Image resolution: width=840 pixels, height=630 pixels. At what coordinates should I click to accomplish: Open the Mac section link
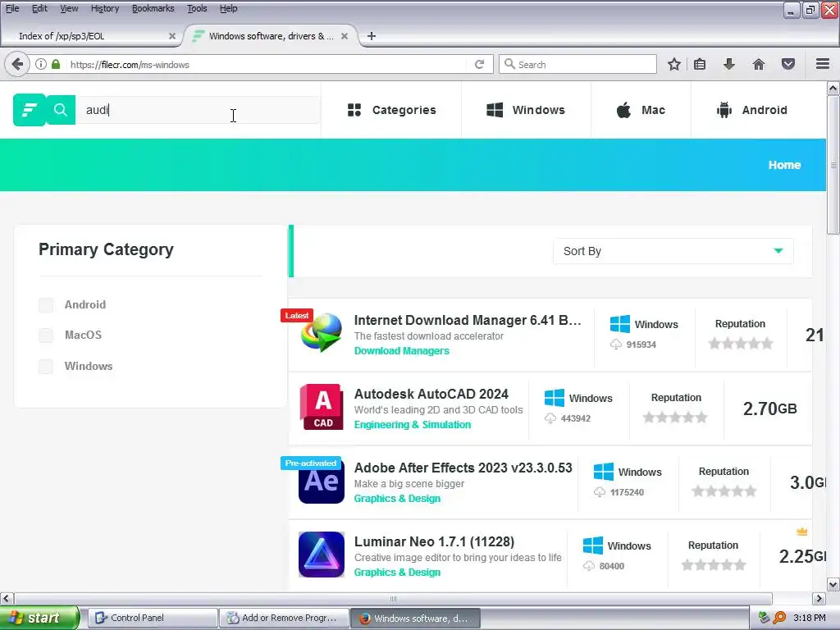pyautogui.click(x=641, y=110)
